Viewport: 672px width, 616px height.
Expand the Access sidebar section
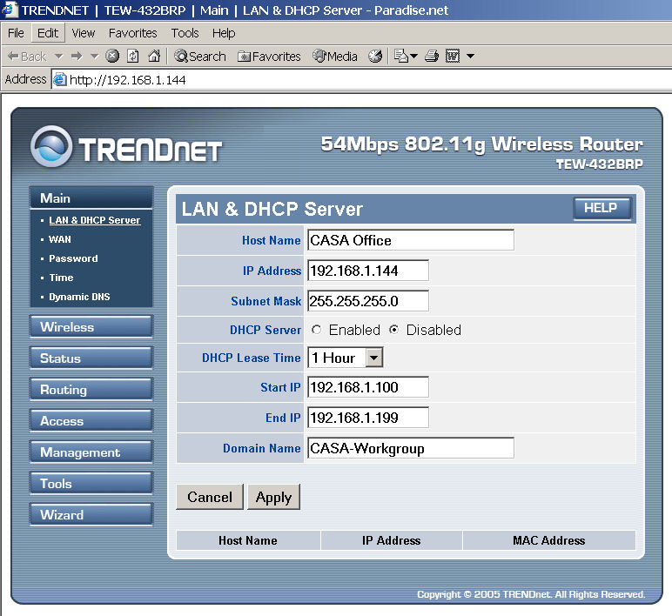click(91, 420)
